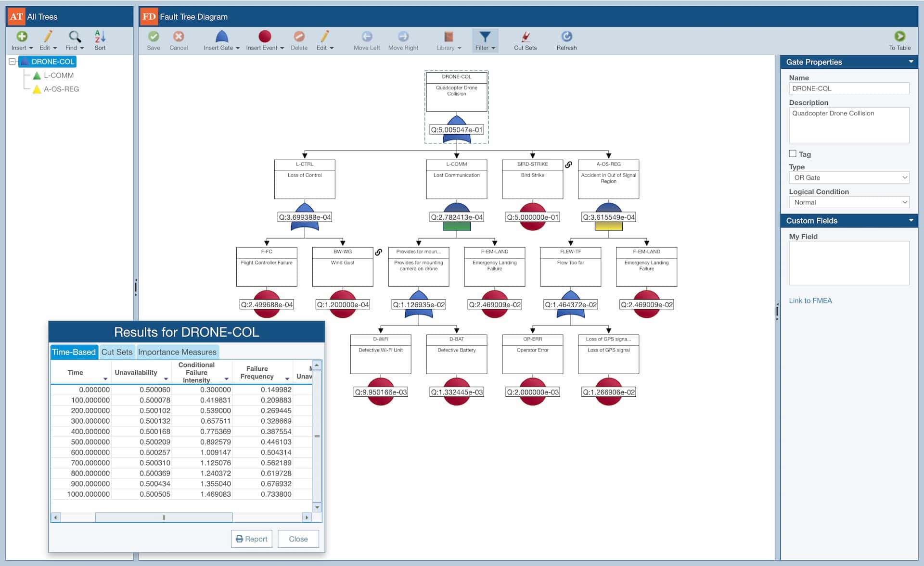
Task: Switch to the Importance Measures tab
Action: click(x=178, y=352)
